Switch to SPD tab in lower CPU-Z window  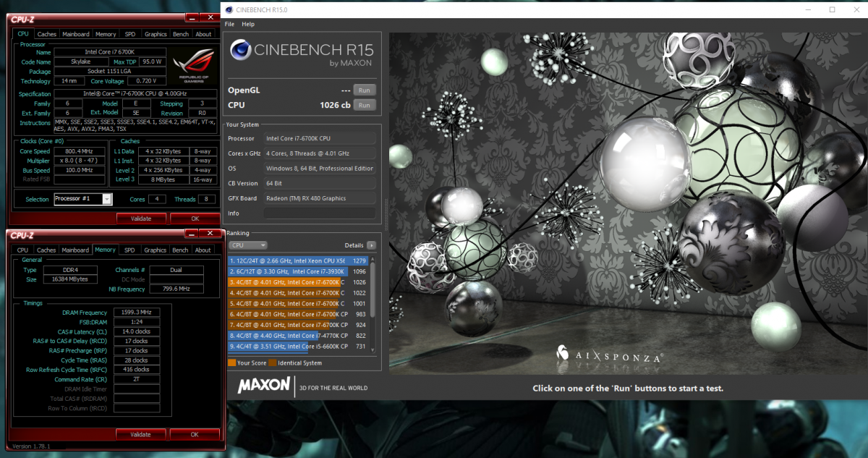click(x=130, y=250)
